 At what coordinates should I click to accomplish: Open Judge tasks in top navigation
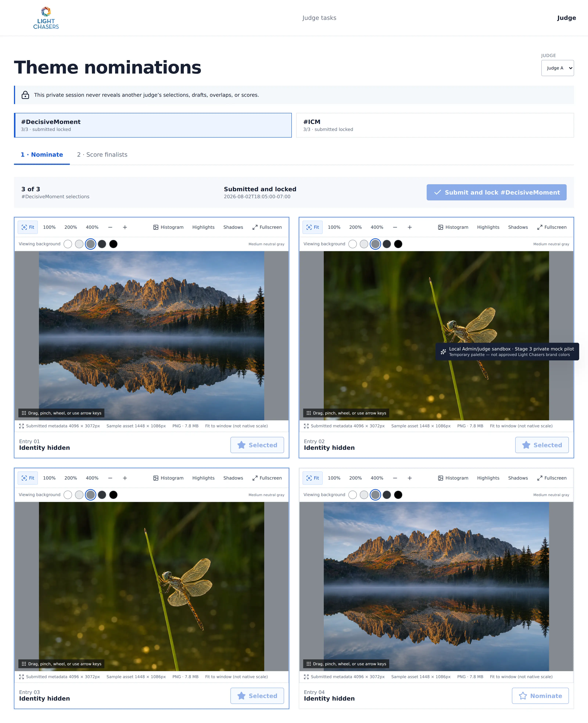[319, 18]
